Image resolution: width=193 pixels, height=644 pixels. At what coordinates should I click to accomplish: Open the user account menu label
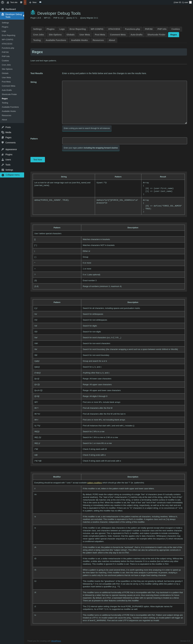(x=181, y=3)
